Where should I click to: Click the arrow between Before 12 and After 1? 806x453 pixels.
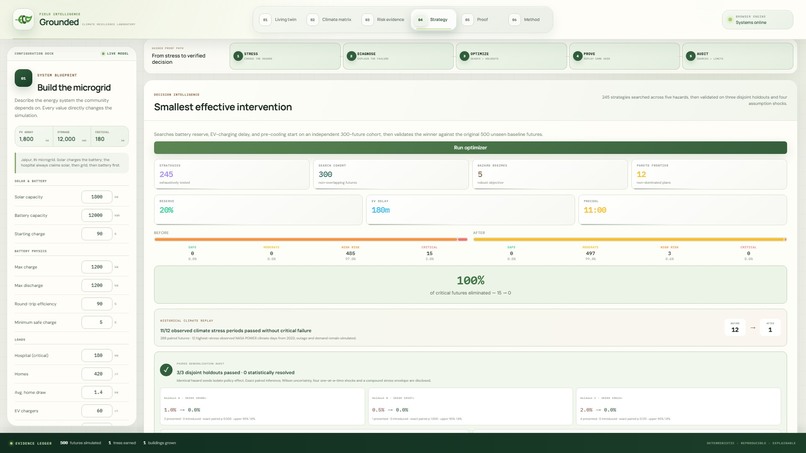coord(753,328)
